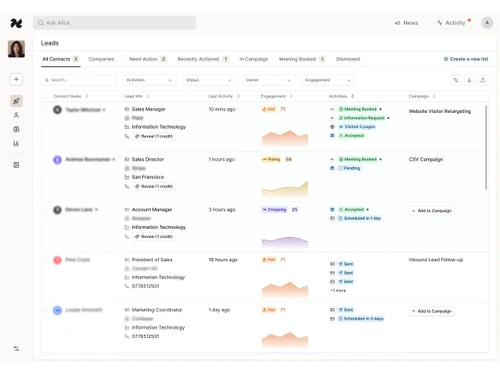Open the app logo home icon
Screen dimensions: 500x375
(x=16, y=23)
